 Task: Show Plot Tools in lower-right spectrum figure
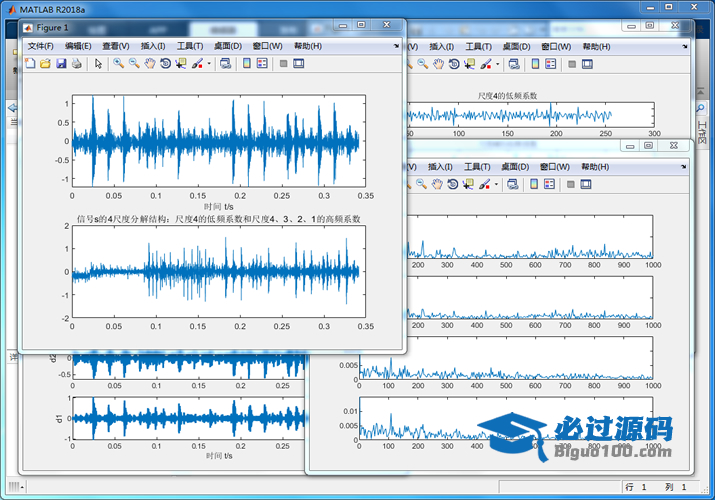click(586, 184)
